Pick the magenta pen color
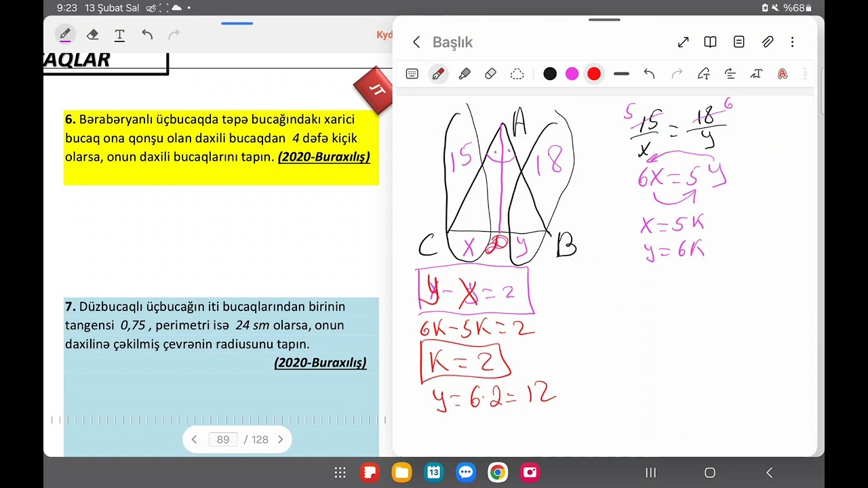Viewport: 868px width, 488px height. [572, 74]
